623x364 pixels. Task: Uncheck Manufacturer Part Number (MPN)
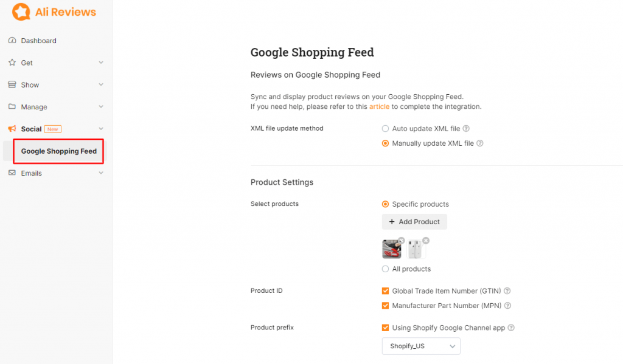[x=385, y=306]
